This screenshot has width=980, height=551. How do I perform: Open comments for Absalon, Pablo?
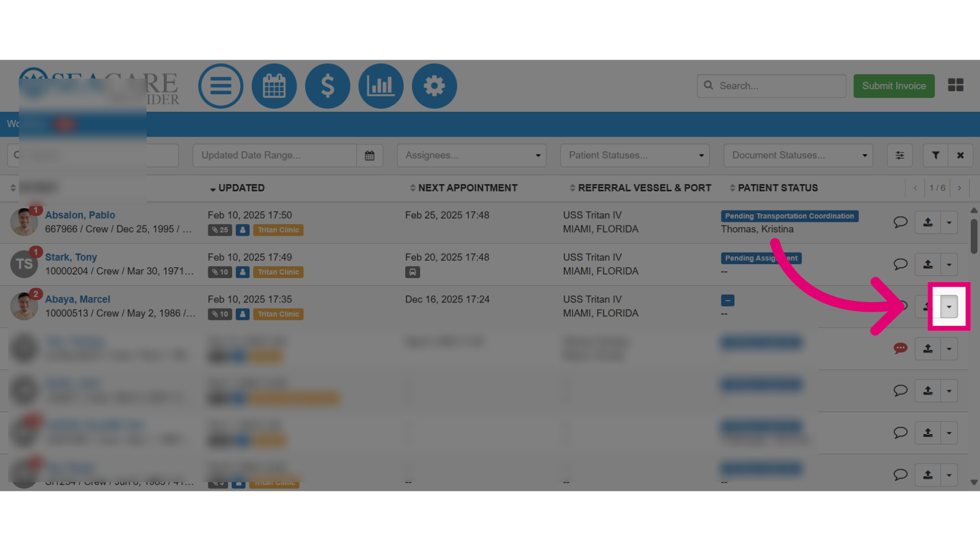[900, 222]
